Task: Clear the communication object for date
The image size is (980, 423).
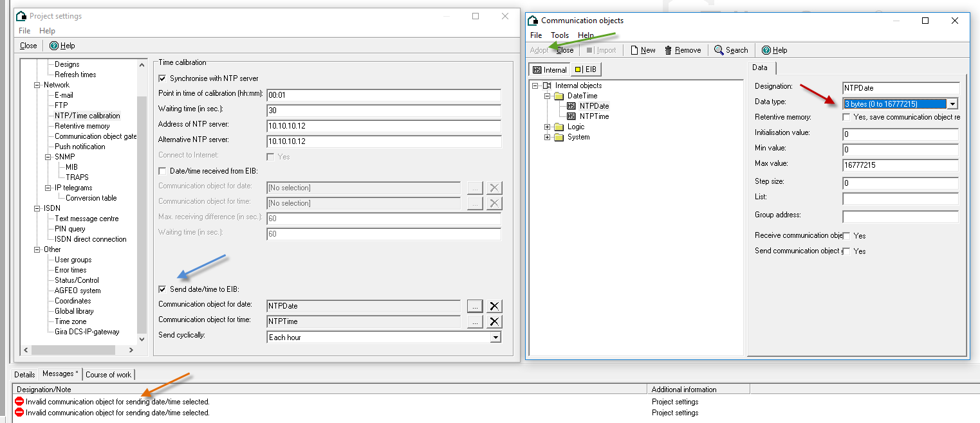Action: [x=494, y=306]
